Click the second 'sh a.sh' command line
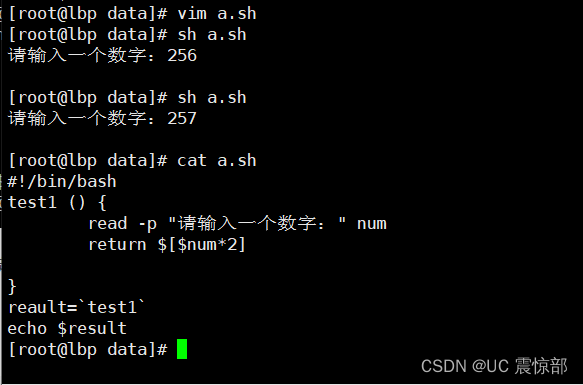The image size is (583, 385). [127, 97]
